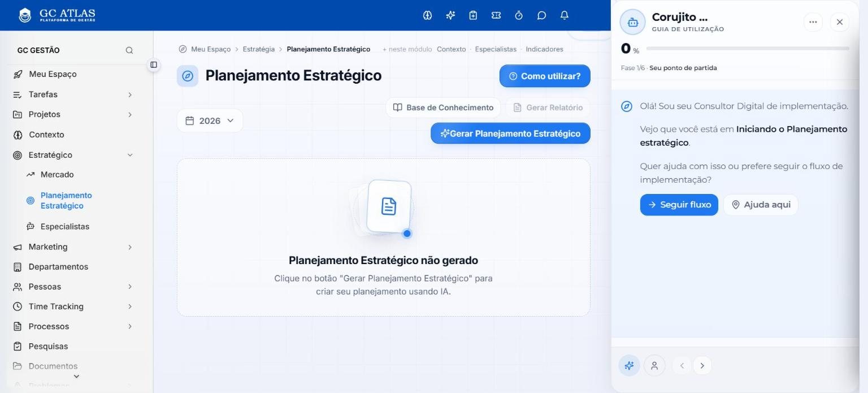The height and width of the screenshot is (393, 868).
Task: Collapse the Estratégico chevron
Action: (x=129, y=155)
